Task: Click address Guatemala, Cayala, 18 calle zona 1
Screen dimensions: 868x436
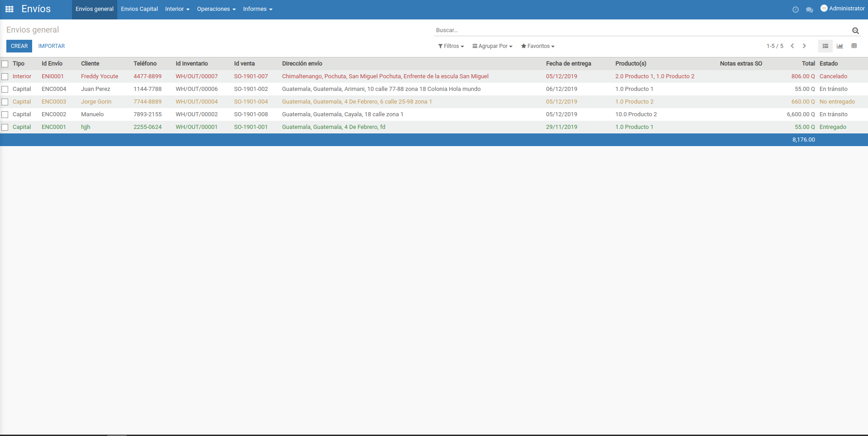Action: tap(343, 114)
